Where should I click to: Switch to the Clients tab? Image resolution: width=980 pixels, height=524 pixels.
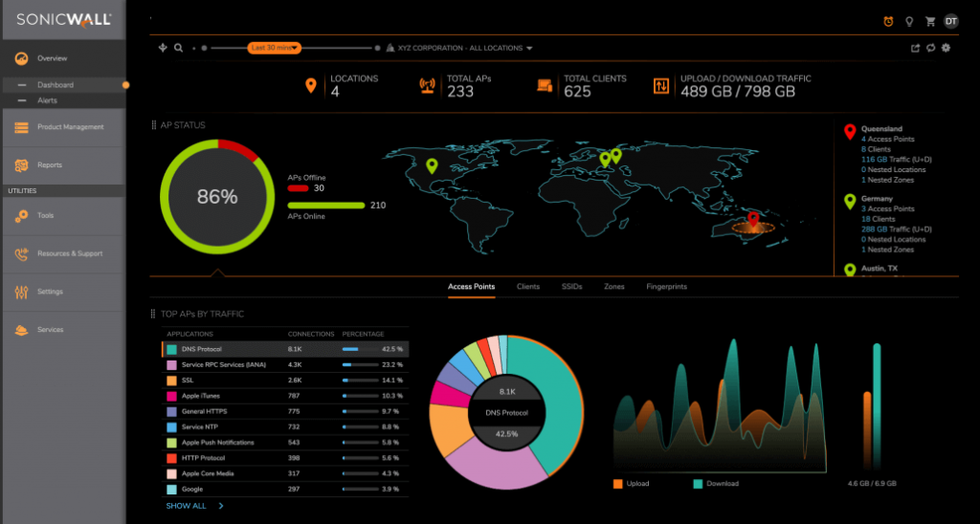[x=527, y=287]
